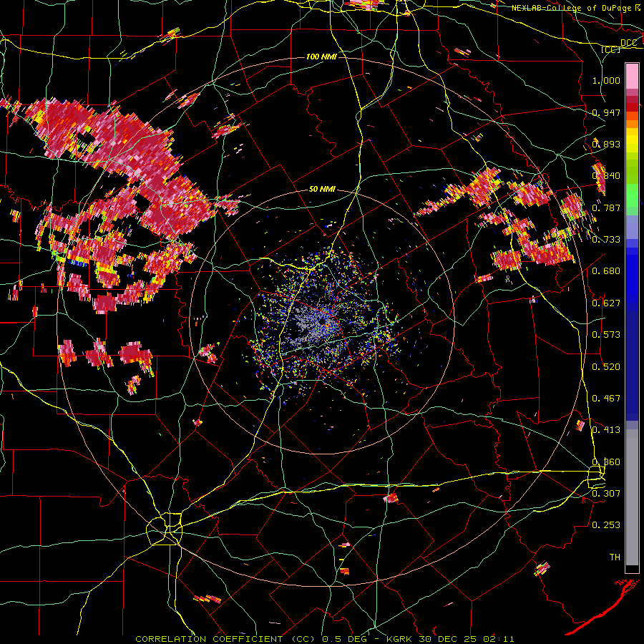Image resolution: width=644 pixels, height=644 pixels.
Task: Click the 0.627 scale value
Action: tap(606, 303)
